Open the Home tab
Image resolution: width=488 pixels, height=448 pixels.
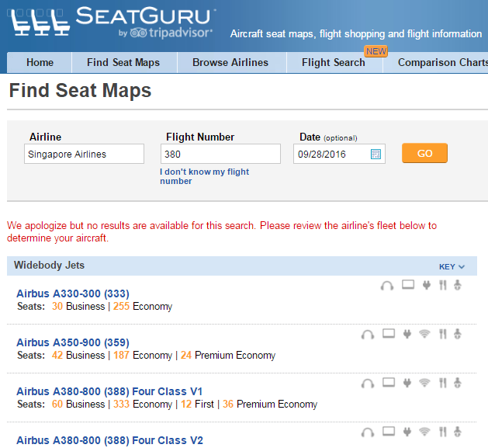pyautogui.click(x=40, y=63)
